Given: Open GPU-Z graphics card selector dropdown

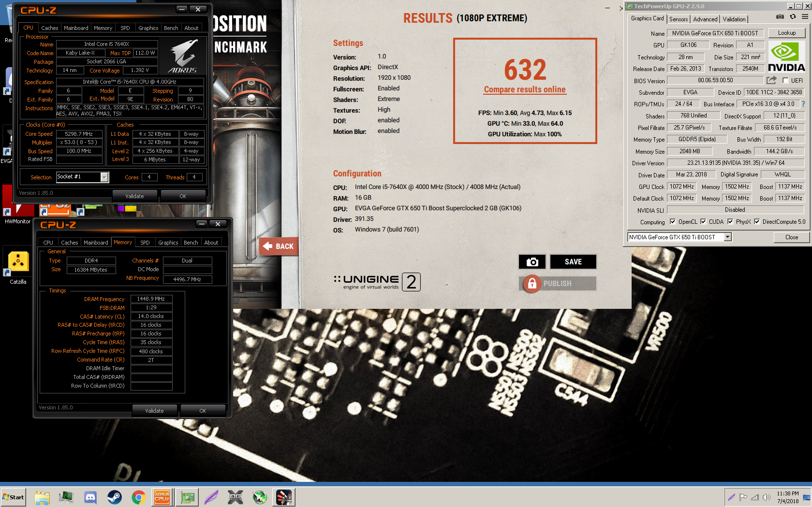Looking at the screenshot, I should tap(727, 237).
